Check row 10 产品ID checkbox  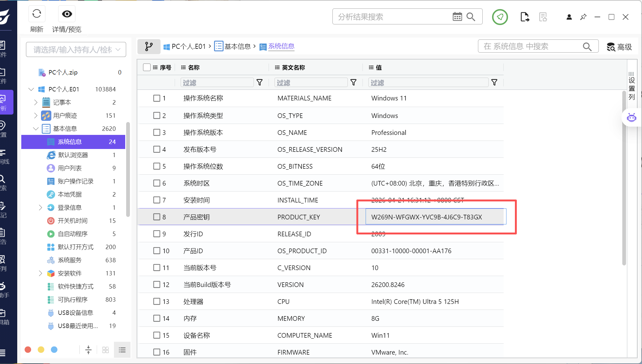[x=157, y=251]
